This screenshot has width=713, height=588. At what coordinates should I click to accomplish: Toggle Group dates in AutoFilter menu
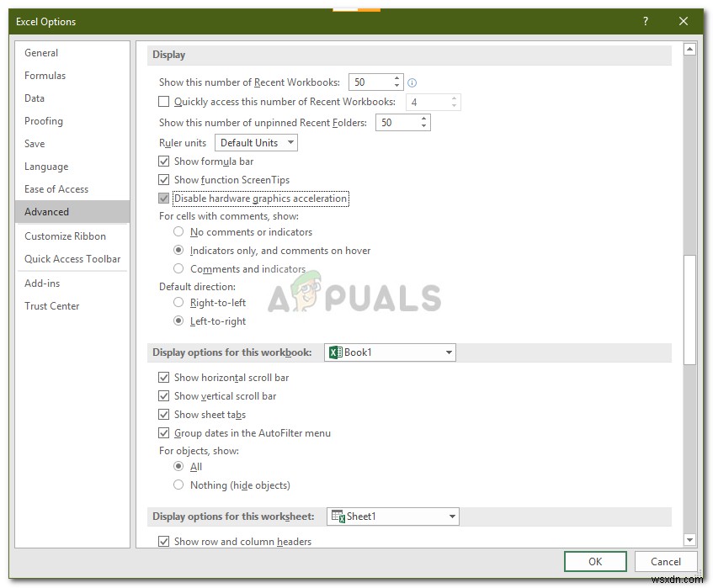point(163,433)
